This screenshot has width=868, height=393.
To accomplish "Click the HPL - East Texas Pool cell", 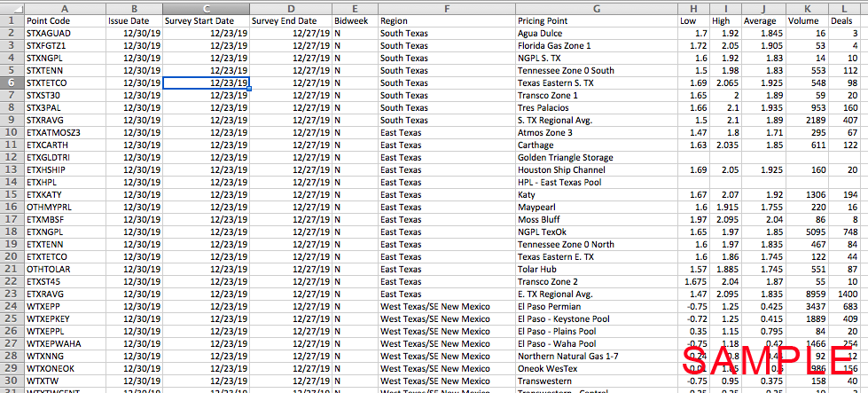I will pyautogui.click(x=597, y=182).
